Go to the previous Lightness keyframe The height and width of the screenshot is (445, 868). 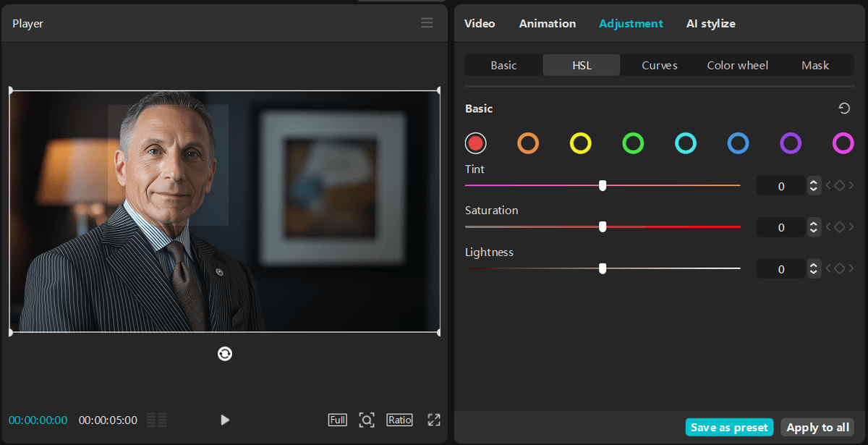coord(828,269)
